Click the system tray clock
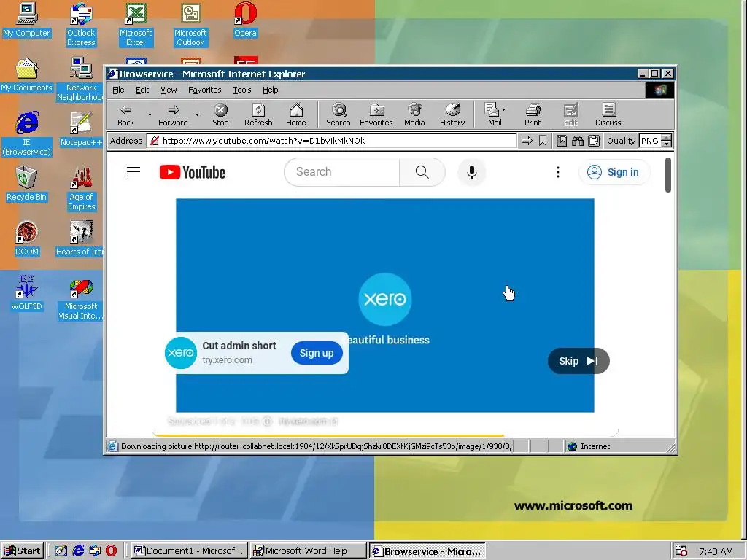 716,551
